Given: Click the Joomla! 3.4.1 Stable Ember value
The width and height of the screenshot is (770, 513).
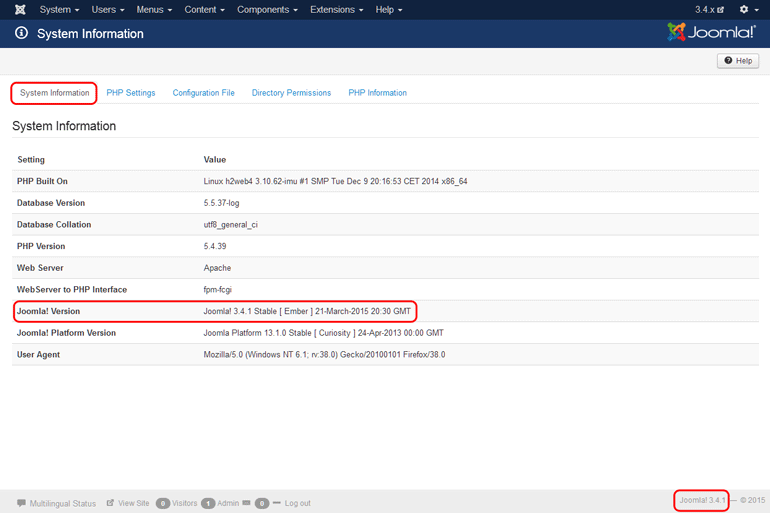Looking at the screenshot, I should click(x=307, y=311).
